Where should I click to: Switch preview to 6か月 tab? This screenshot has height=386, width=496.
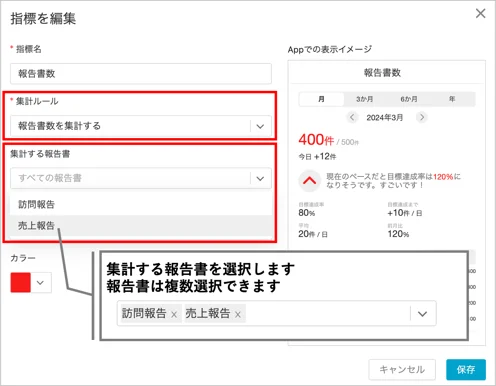tap(409, 99)
